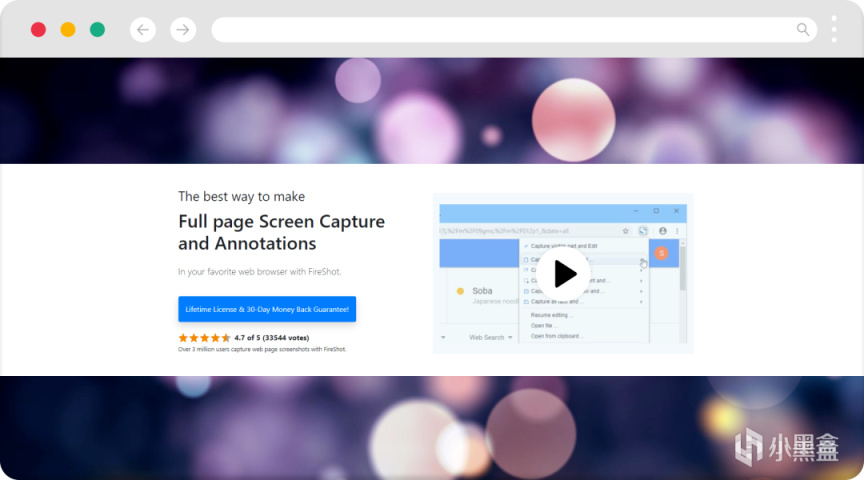Click the green window dot
Image resolution: width=864 pixels, height=480 pixels.
98,30
